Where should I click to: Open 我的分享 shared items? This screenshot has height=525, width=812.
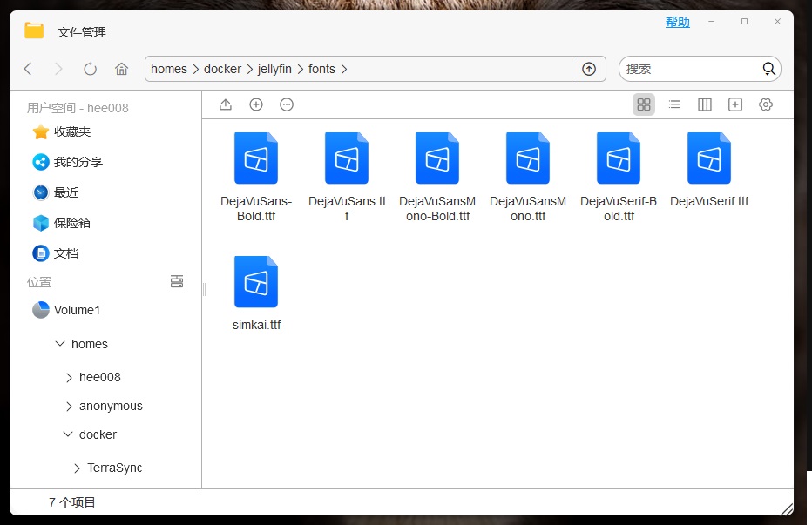coord(68,162)
